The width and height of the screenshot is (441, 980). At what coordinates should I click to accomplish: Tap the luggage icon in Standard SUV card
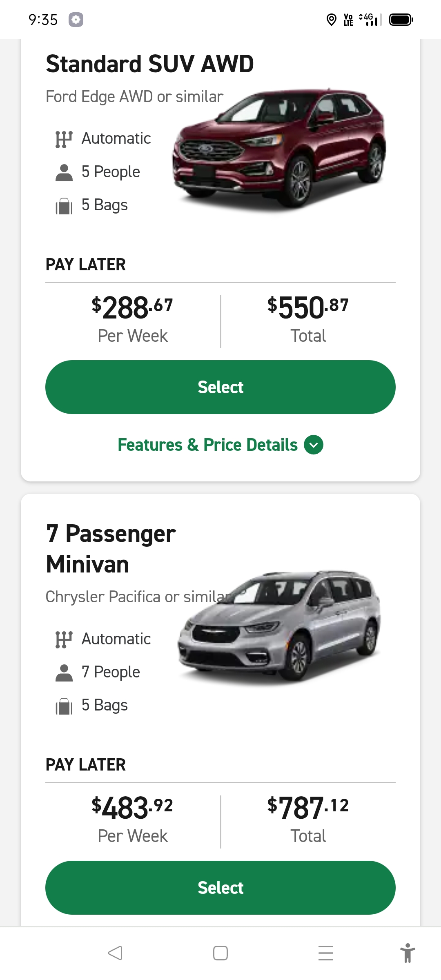(64, 206)
